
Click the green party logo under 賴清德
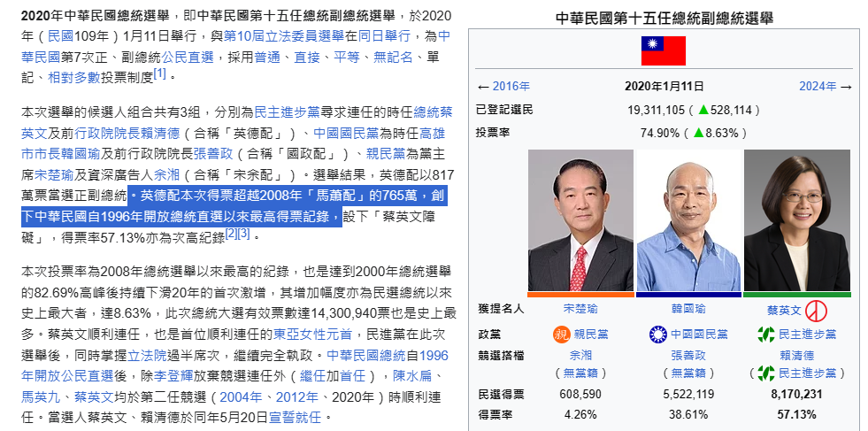(766, 373)
